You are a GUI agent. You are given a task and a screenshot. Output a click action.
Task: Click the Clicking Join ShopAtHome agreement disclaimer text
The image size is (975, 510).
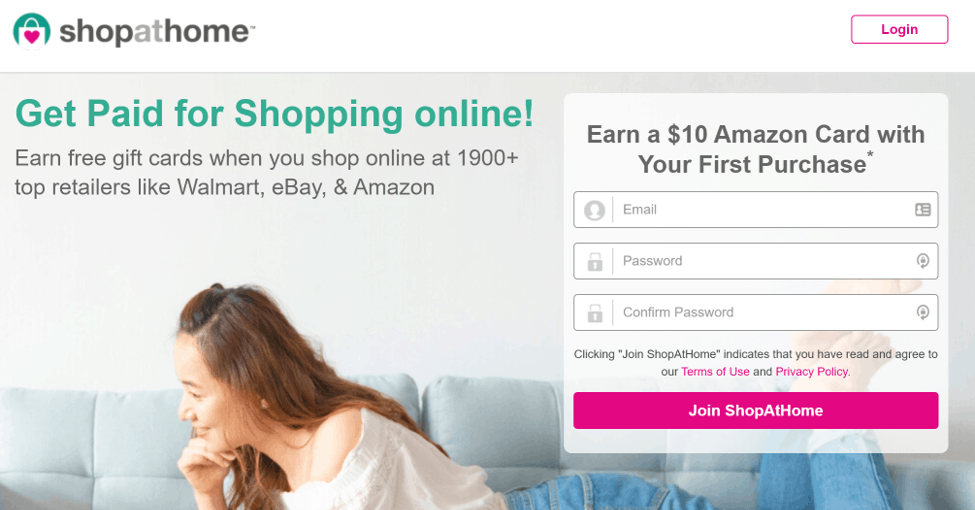point(756,363)
